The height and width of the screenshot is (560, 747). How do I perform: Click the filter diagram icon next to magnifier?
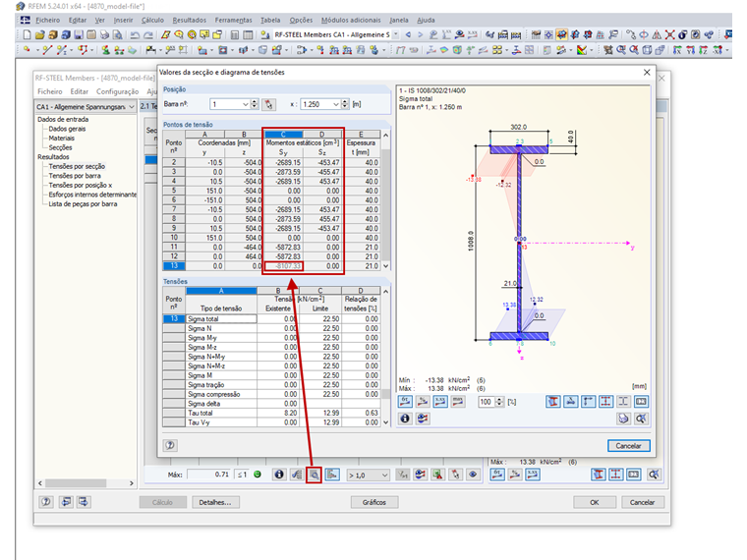pos(332,475)
